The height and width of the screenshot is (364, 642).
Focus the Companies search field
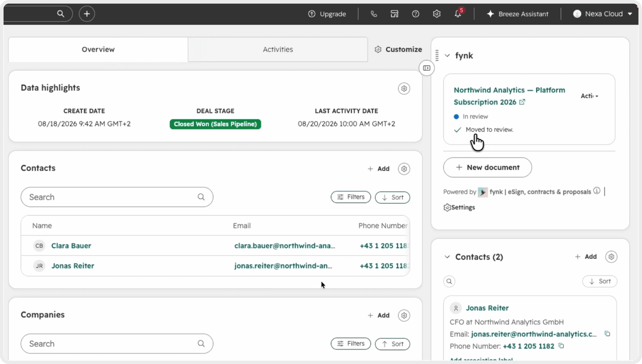click(117, 344)
